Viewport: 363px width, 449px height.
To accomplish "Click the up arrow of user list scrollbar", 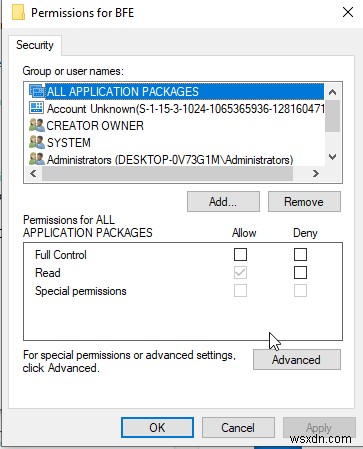I will tap(332, 92).
